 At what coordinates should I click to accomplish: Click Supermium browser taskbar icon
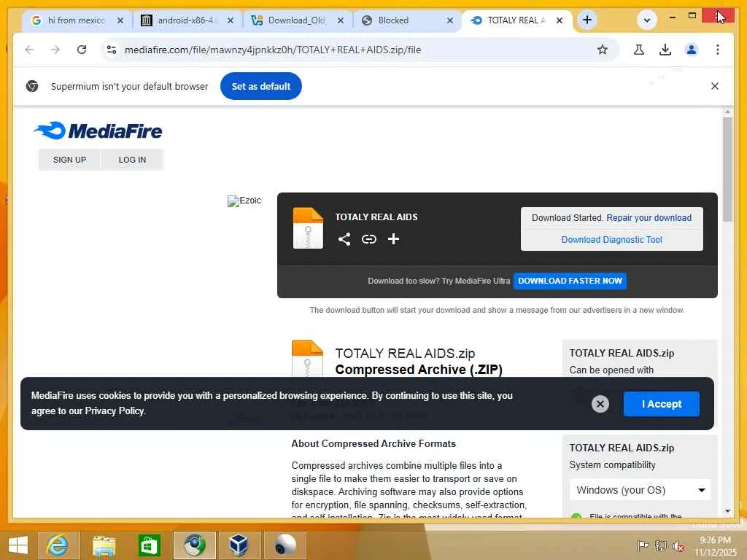pos(194,545)
